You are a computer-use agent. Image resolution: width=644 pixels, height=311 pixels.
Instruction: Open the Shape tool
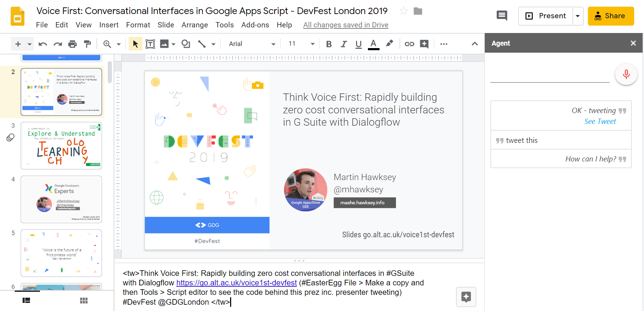click(x=186, y=44)
